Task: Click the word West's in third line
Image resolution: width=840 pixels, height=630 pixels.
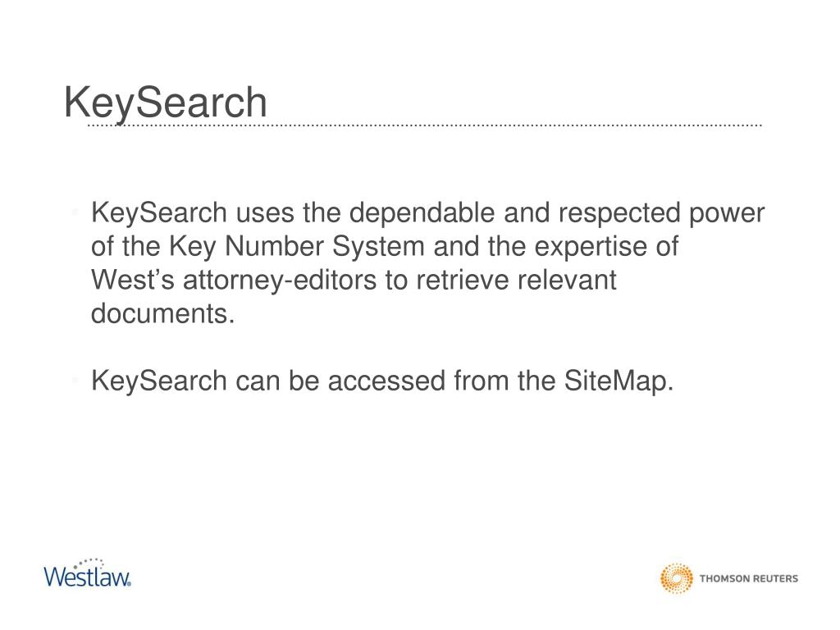Action: point(133,281)
